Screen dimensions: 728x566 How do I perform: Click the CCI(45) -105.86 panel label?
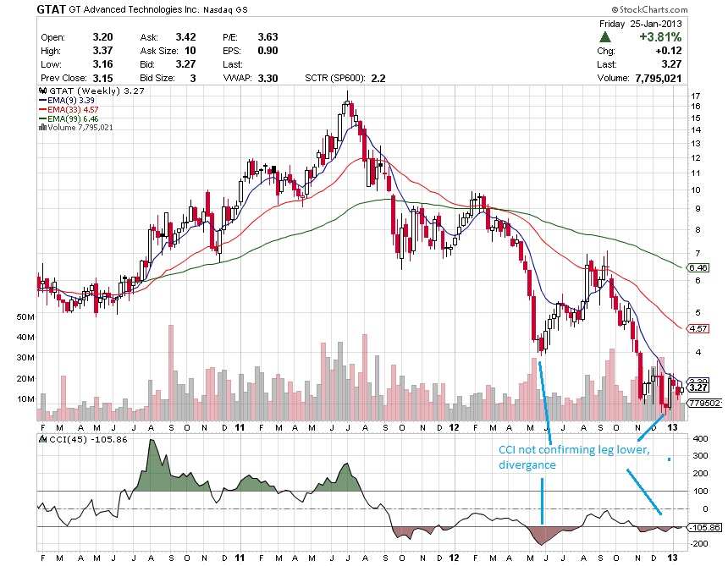pyautogui.click(x=88, y=439)
